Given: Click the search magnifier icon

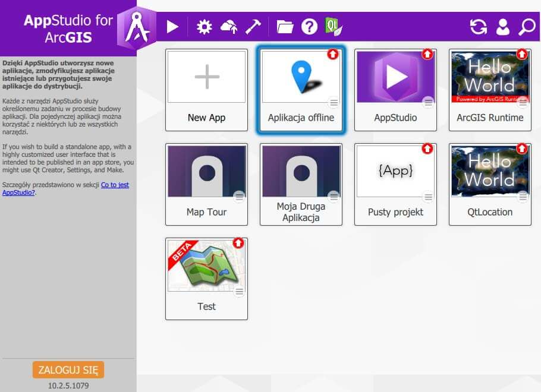Looking at the screenshot, I should tap(527, 27).
